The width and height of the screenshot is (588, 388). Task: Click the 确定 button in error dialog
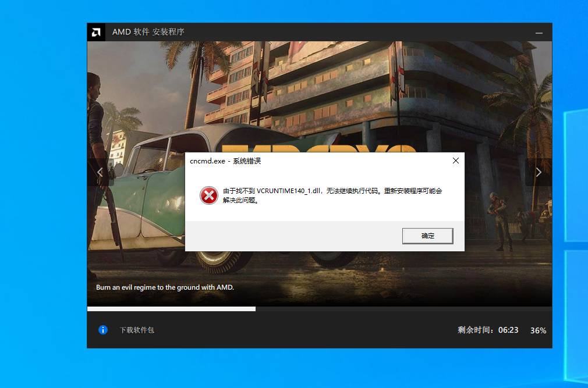[x=427, y=236]
